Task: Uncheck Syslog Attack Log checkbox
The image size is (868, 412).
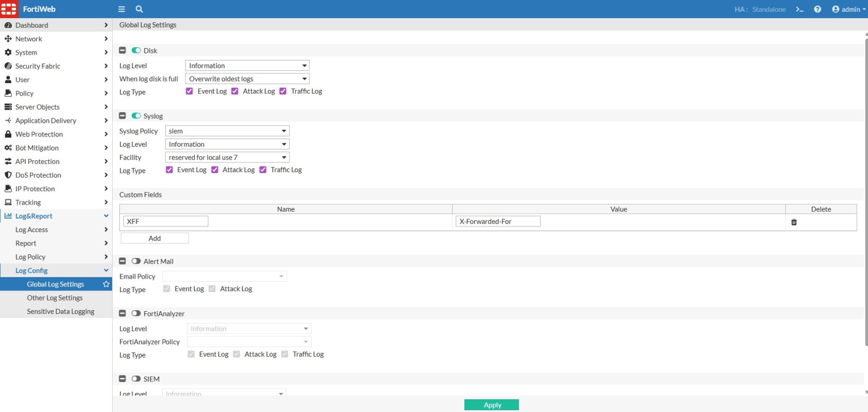Action: [215, 170]
